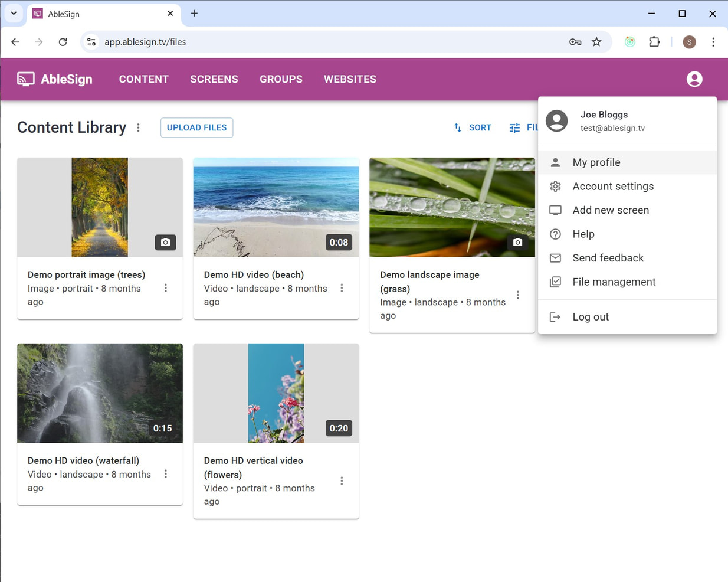Viewport: 728px width, 582px height.
Task: Open options for Demo HD video (waterfall)
Action: coord(166,474)
